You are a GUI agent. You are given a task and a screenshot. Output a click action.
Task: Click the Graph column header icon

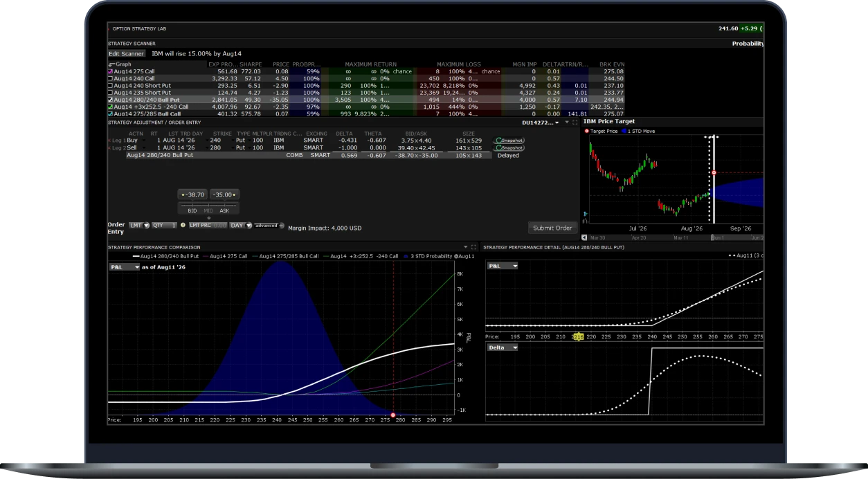click(x=111, y=64)
